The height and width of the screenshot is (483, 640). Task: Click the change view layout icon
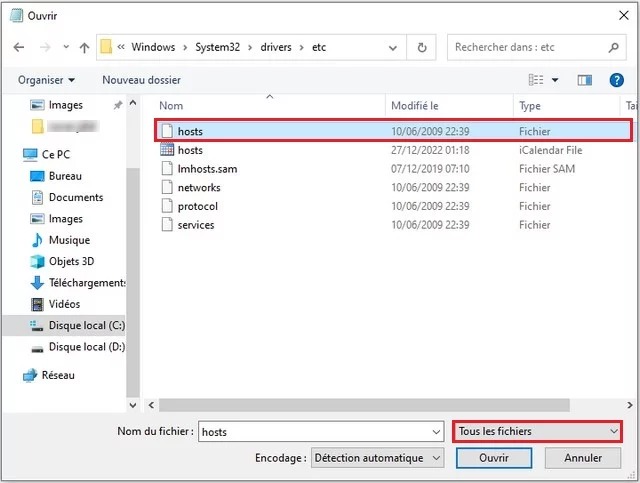pos(536,80)
